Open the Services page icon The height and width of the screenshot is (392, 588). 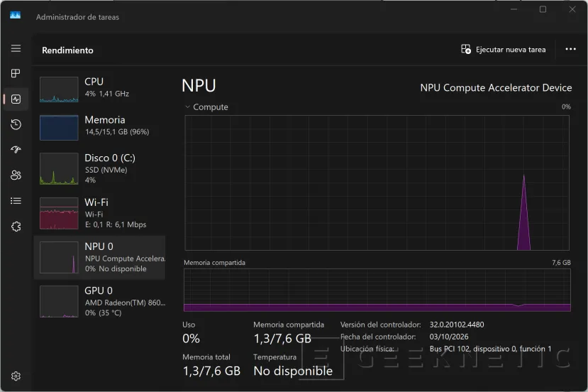[x=16, y=227]
